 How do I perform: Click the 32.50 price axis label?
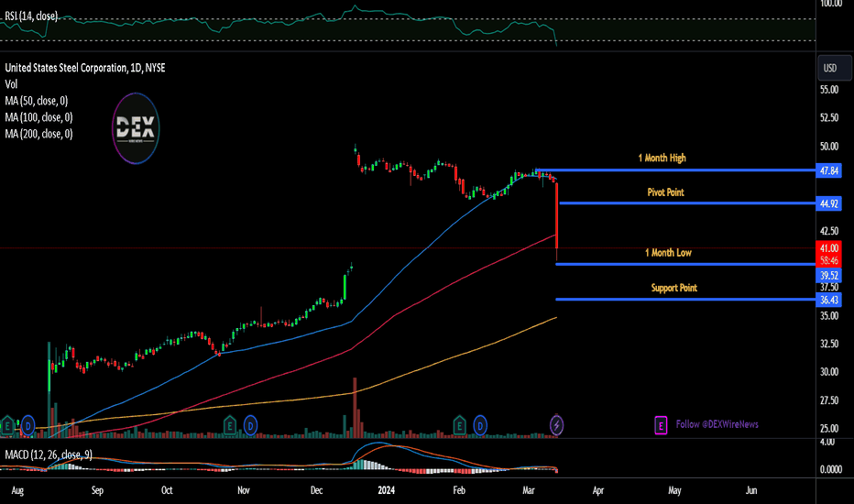tap(829, 344)
